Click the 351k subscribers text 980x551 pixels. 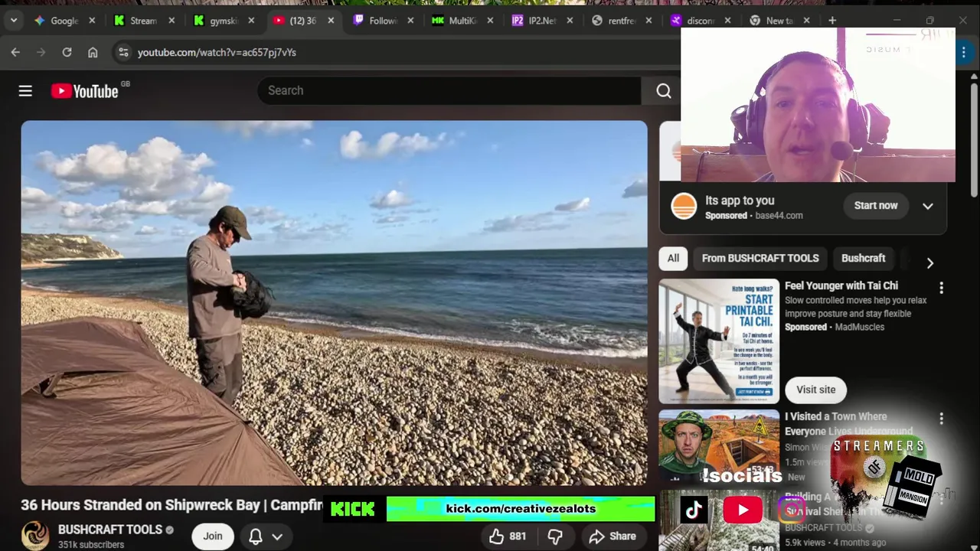coord(91,545)
